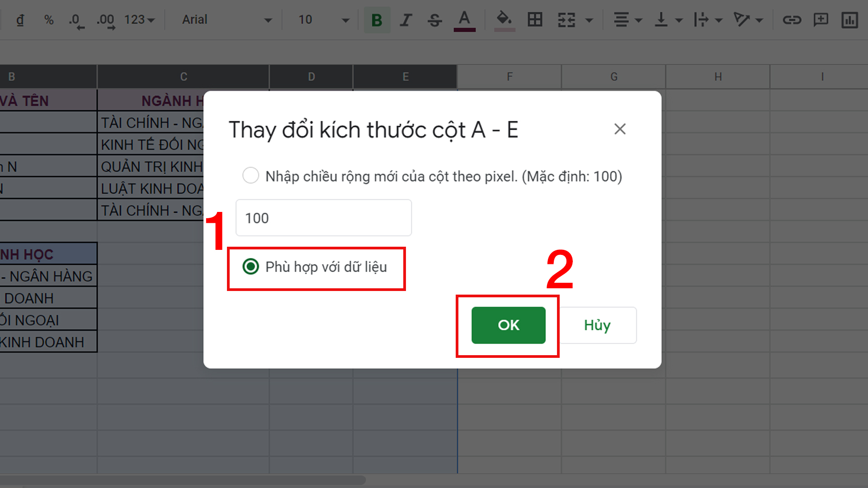Viewport: 868px width, 488px height.
Task: Open the fill color tool
Action: click(x=504, y=20)
